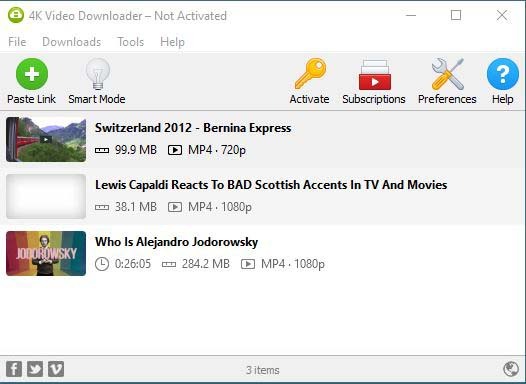Open Preferences with the wrench-and-screwdriver icon
The image size is (526, 384).
[448, 74]
